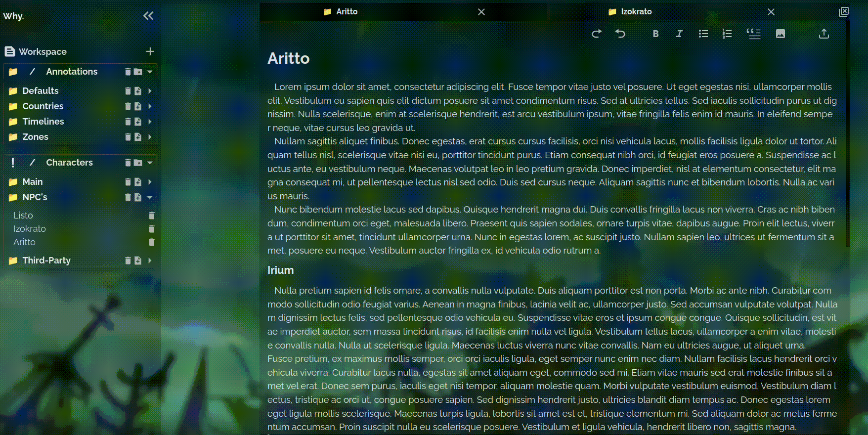This screenshot has height=435, width=868.
Task: Collapse the Annotations section
Action: pos(150,72)
